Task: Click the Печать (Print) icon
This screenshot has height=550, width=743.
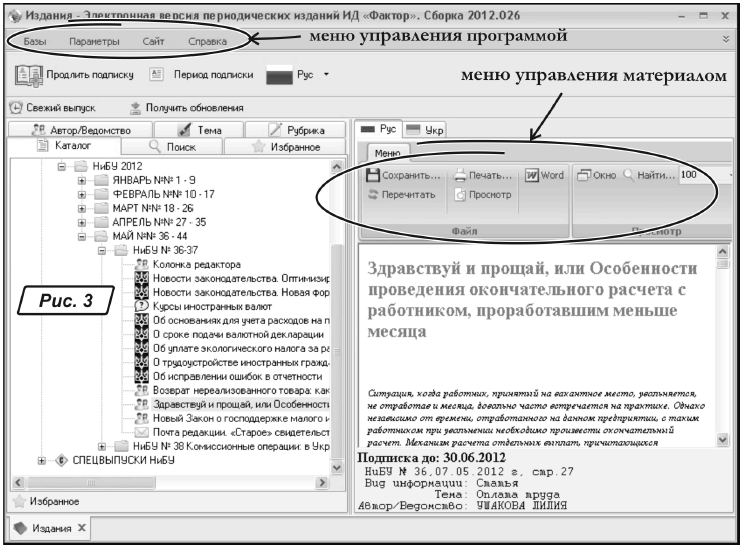Action: pos(460,176)
